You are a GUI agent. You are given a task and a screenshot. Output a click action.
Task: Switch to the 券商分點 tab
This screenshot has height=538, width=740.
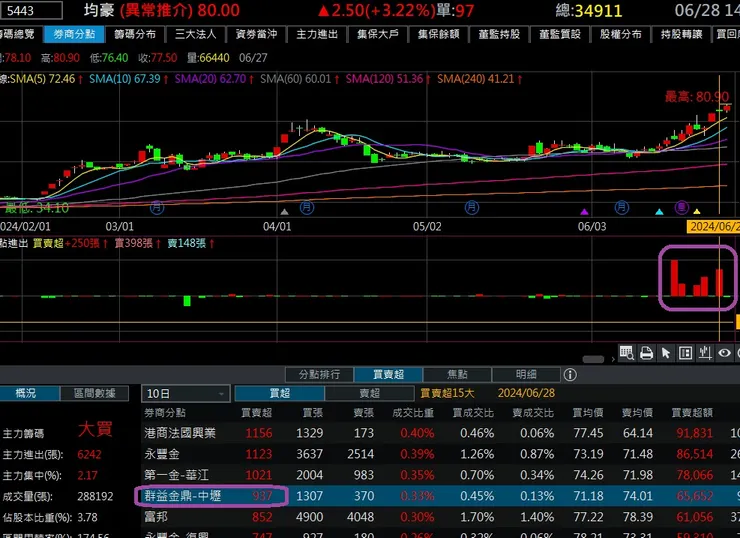coord(74,34)
